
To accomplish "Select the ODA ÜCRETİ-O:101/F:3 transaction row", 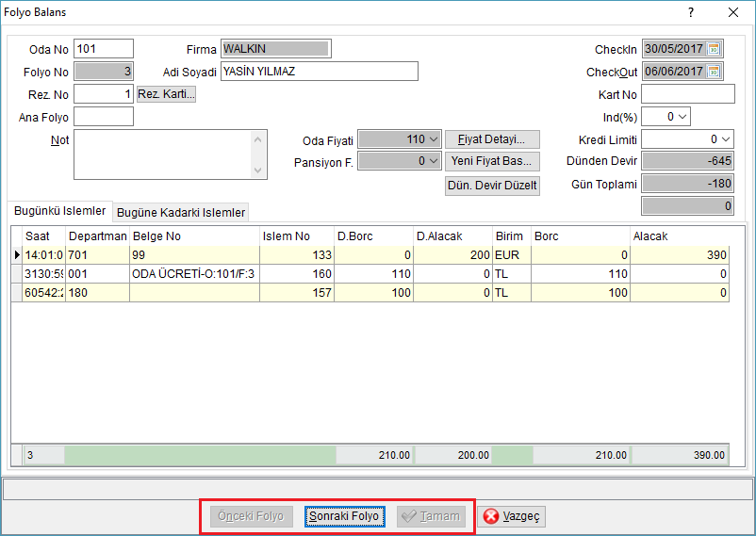I will [370, 274].
